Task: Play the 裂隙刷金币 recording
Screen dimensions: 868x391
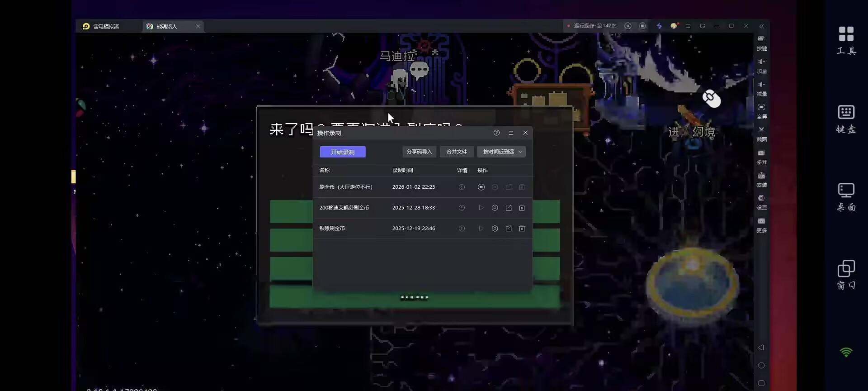Action: 481,229
